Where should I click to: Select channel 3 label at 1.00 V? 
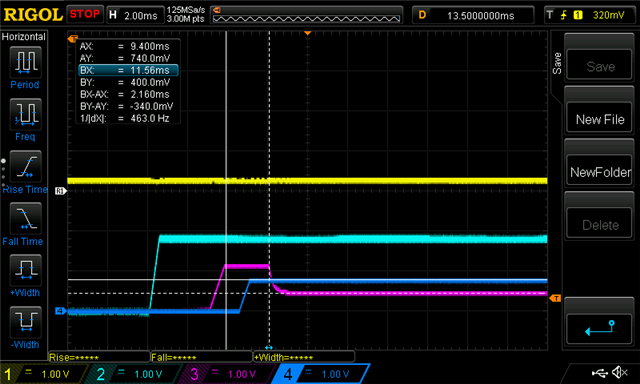point(229,374)
